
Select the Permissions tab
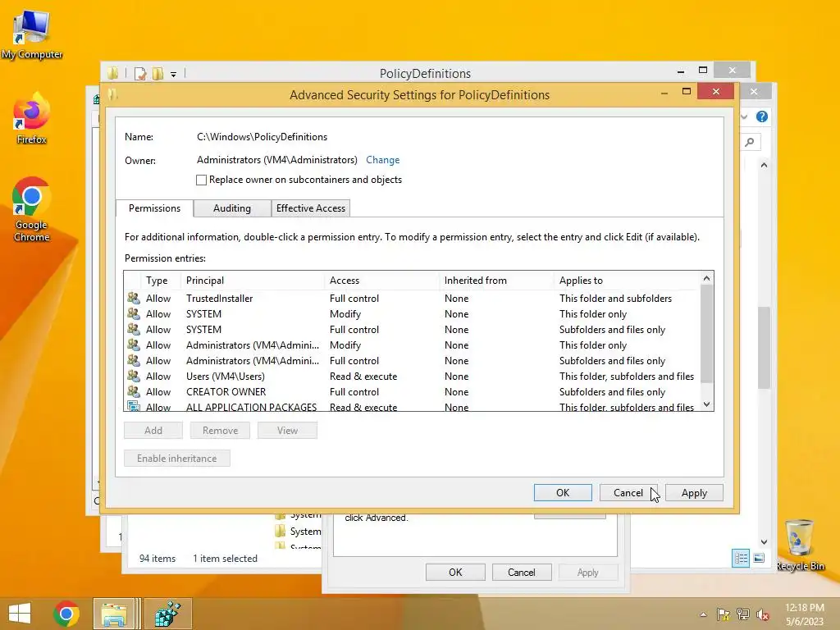coord(154,208)
